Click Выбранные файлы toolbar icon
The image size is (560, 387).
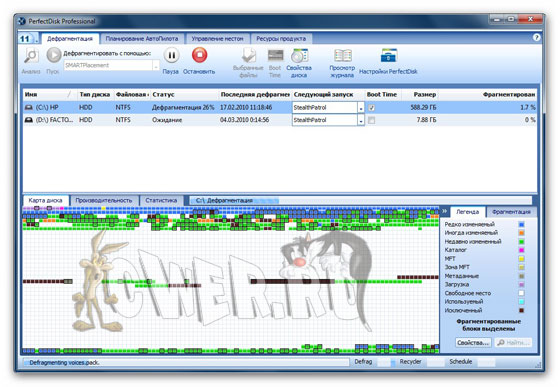coord(249,56)
